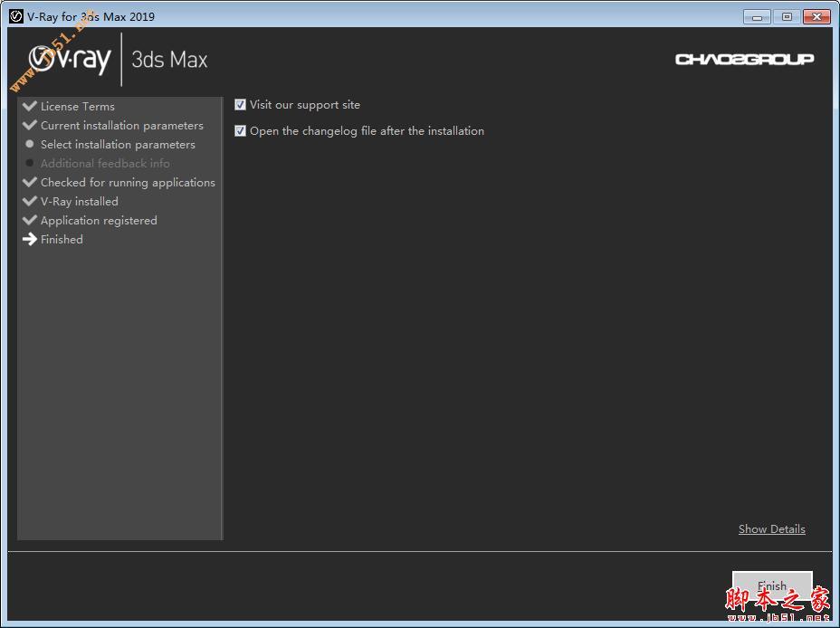Image resolution: width=840 pixels, height=628 pixels.
Task: Click checkmark beside Application registered
Action: point(30,220)
